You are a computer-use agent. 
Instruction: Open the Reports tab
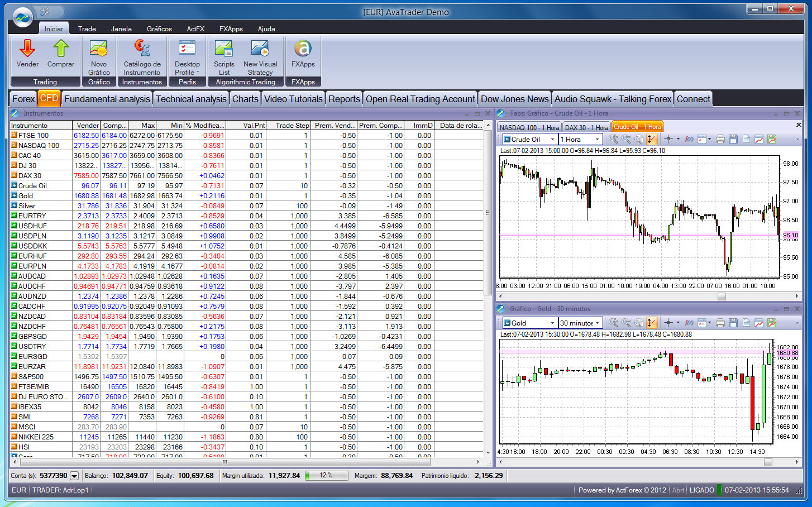[344, 99]
